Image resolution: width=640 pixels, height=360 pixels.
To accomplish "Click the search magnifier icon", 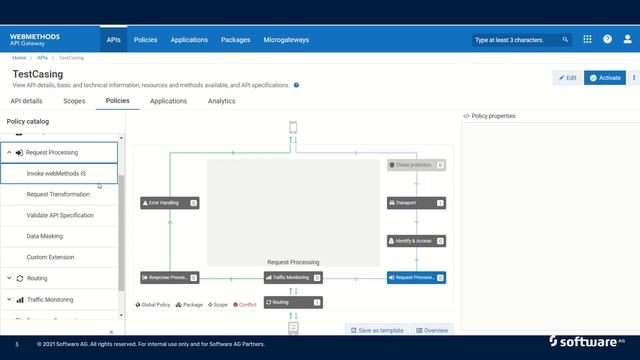I will click(x=565, y=40).
